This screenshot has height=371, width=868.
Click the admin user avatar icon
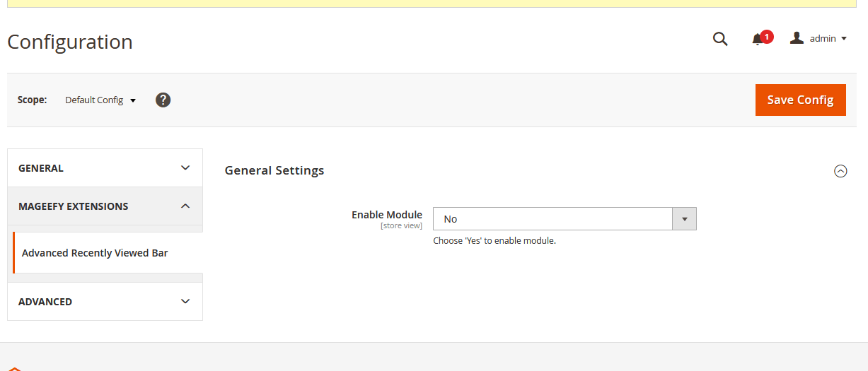[797, 38]
